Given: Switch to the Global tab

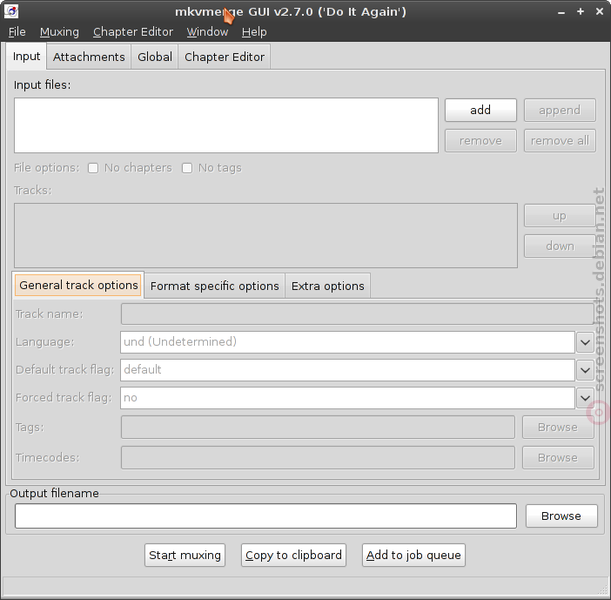Looking at the screenshot, I should pyautogui.click(x=155, y=57).
